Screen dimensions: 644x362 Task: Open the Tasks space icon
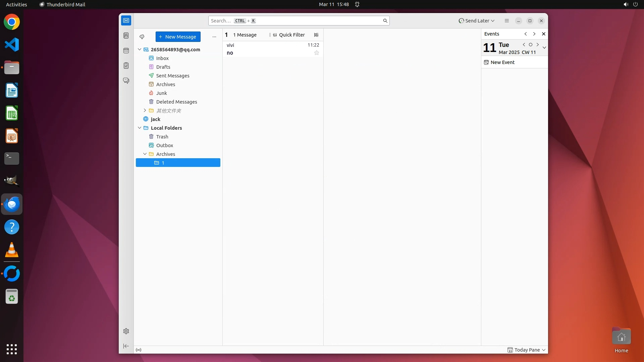coord(126,66)
